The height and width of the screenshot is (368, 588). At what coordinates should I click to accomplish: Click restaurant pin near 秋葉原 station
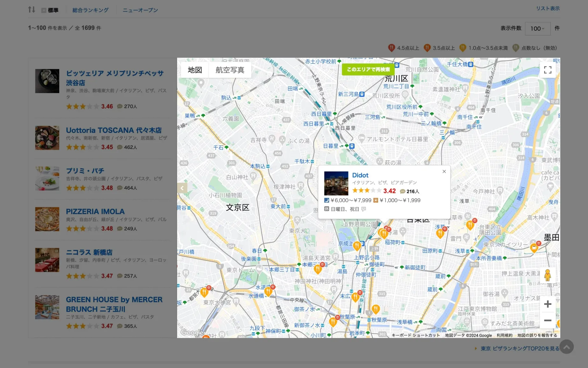pos(376,309)
